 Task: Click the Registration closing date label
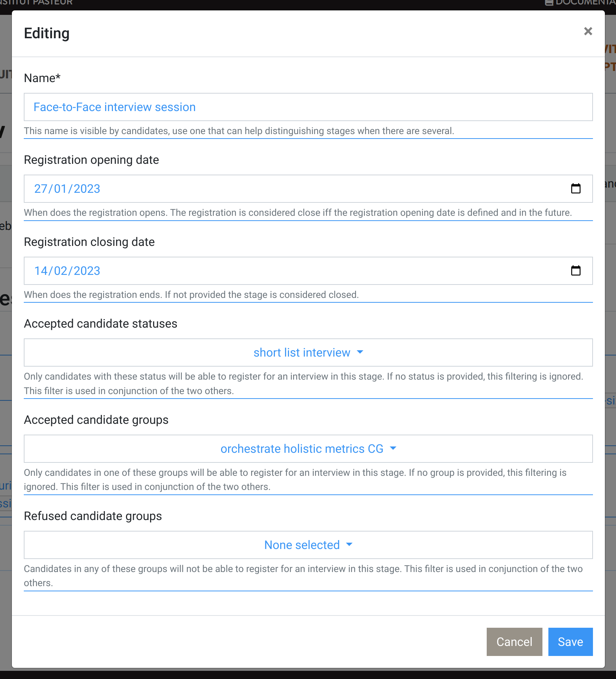89,242
